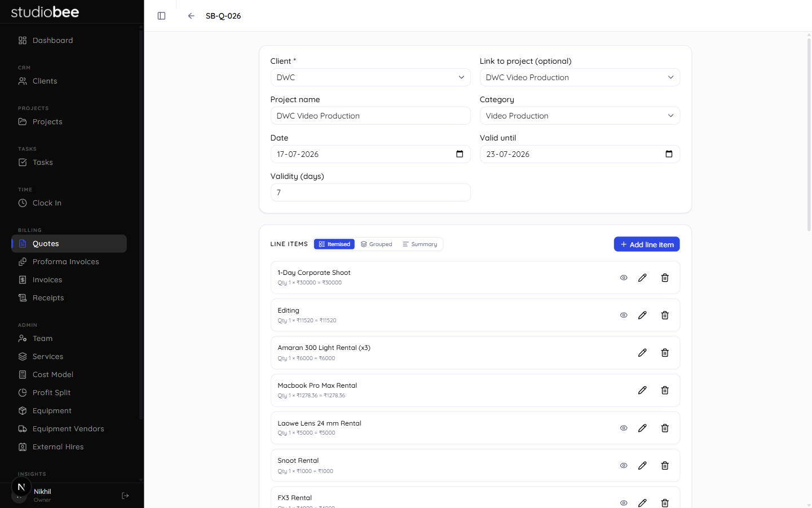Image resolution: width=812 pixels, height=508 pixels.
Task: Open the Clients page link
Action: click(x=69, y=81)
